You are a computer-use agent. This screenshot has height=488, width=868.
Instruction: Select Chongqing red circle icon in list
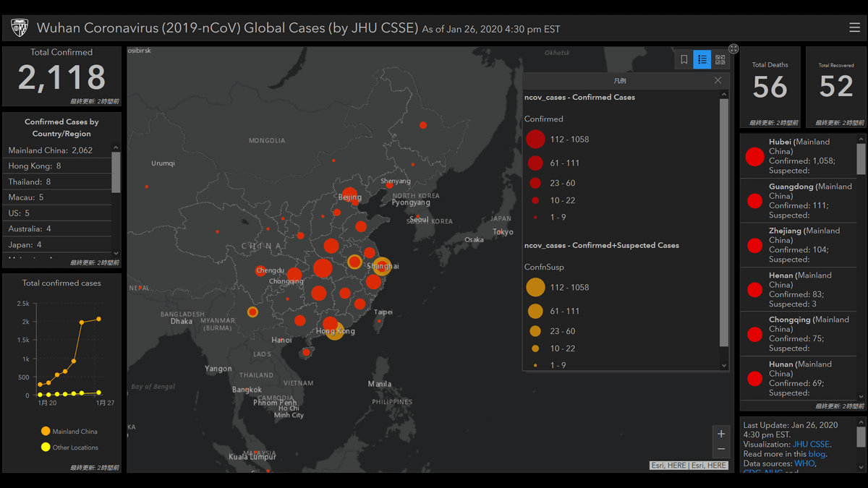pos(754,334)
